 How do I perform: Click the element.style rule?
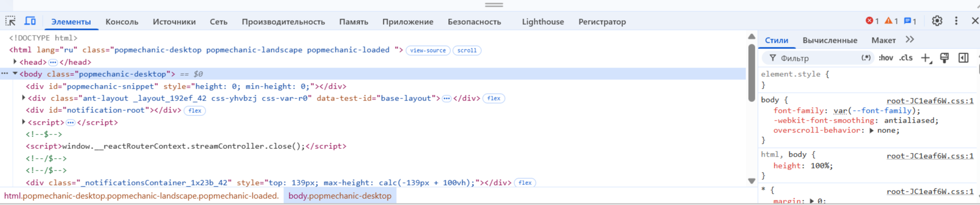click(x=795, y=74)
